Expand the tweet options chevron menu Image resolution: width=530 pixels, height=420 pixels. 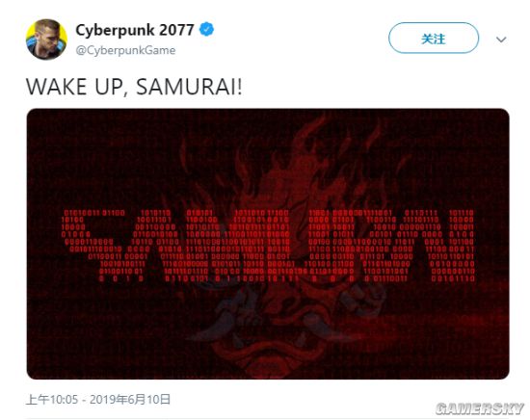click(x=501, y=39)
